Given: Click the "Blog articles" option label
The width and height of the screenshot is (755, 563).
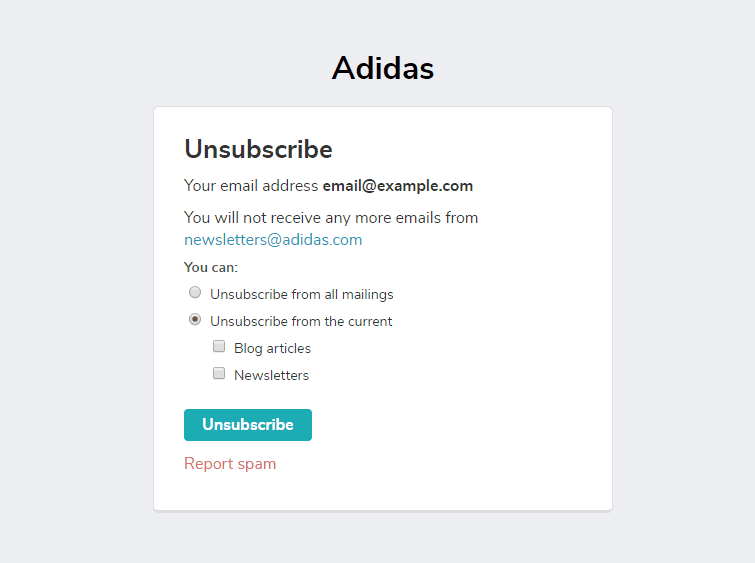Looking at the screenshot, I should [272, 348].
